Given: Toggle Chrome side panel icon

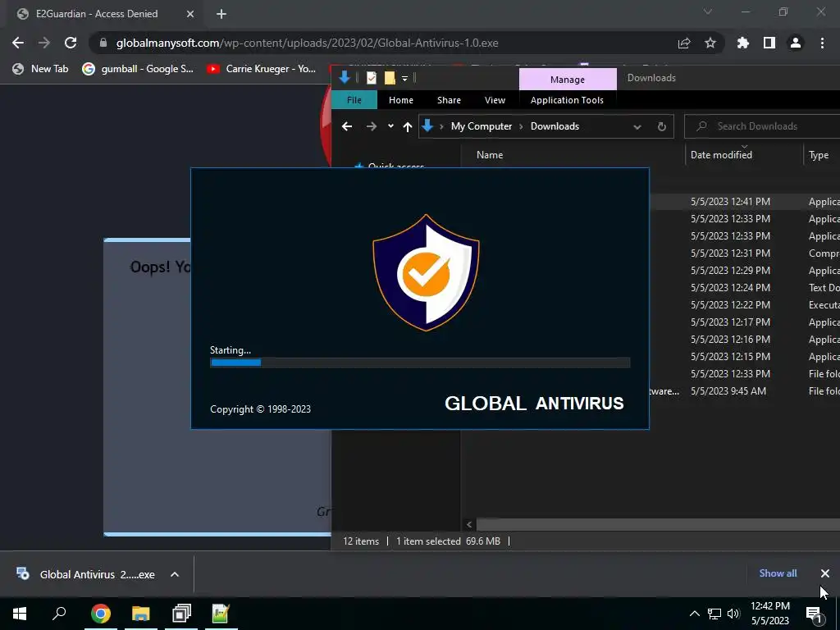Looking at the screenshot, I should click(769, 43).
